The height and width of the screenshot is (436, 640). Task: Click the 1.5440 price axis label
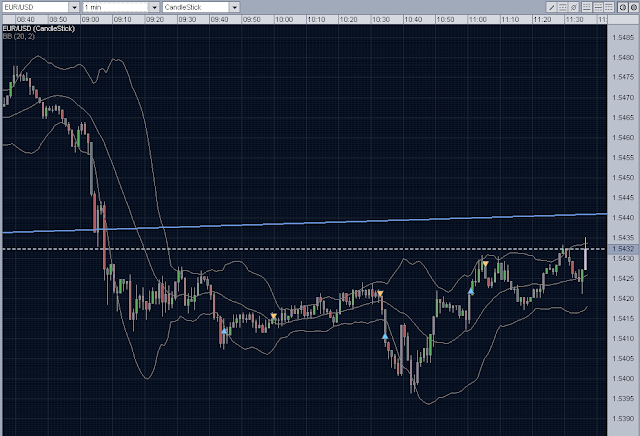pyautogui.click(x=623, y=218)
